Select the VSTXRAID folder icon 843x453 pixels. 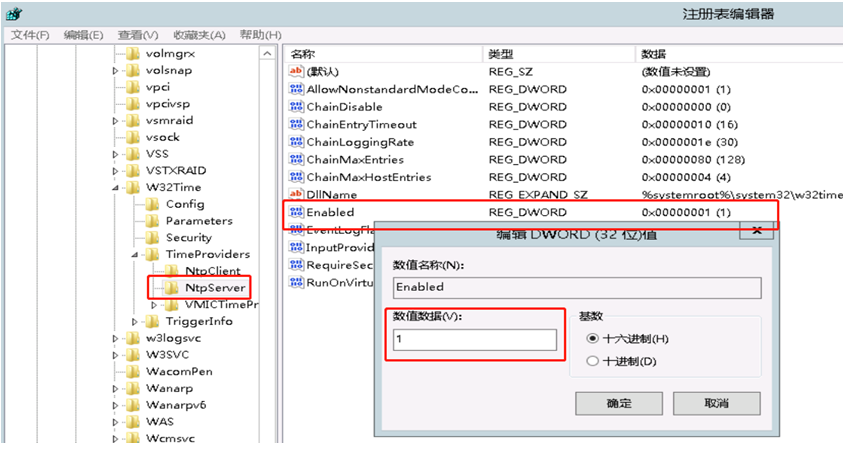[133, 170]
